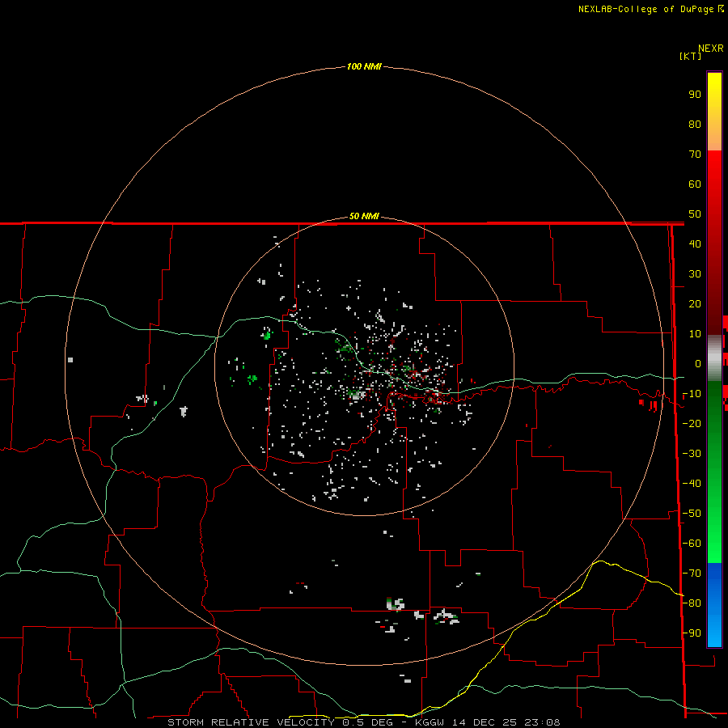The image size is (728, 728).
Task: Click the yellow top segment of velocity color bar
Action: pos(714,112)
